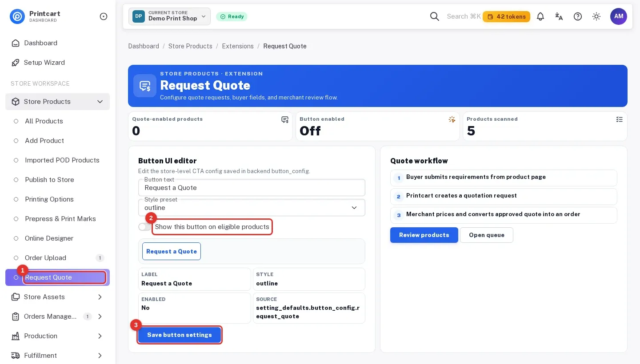Image resolution: width=640 pixels, height=364 pixels.
Task: Click the Store Assets icon in sidebar
Action: click(16, 297)
